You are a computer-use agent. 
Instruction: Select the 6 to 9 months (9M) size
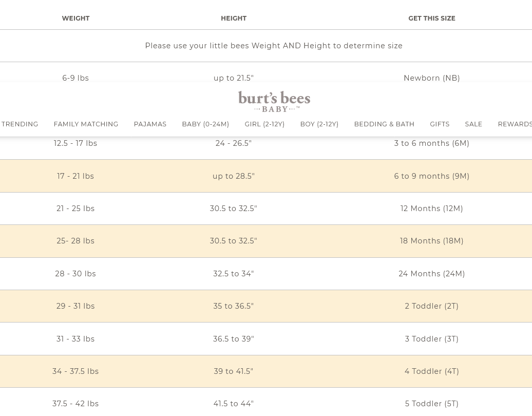pyautogui.click(x=431, y=176)
